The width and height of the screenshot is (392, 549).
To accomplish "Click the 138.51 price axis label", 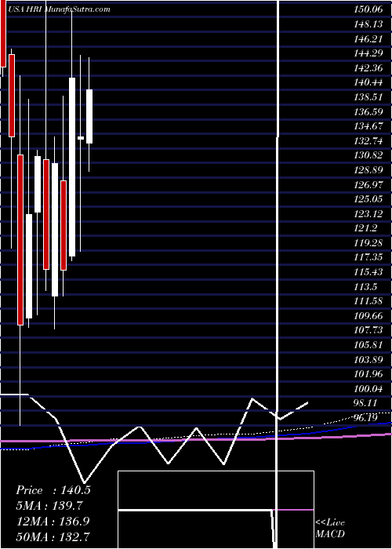I will [368, 97].
